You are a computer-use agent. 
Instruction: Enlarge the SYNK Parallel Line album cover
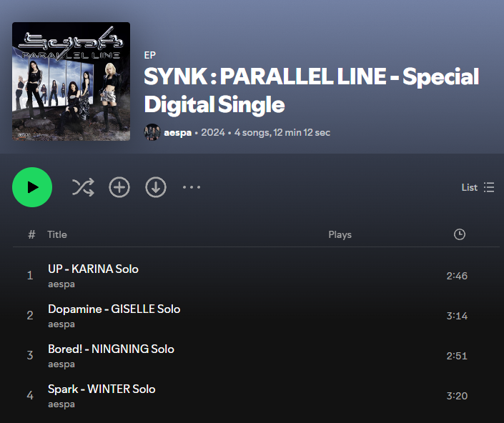click(71, 81)
